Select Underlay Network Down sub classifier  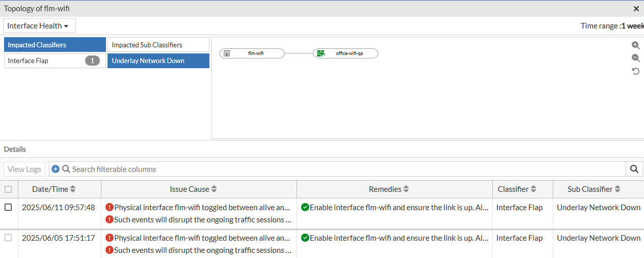[158, 61]
